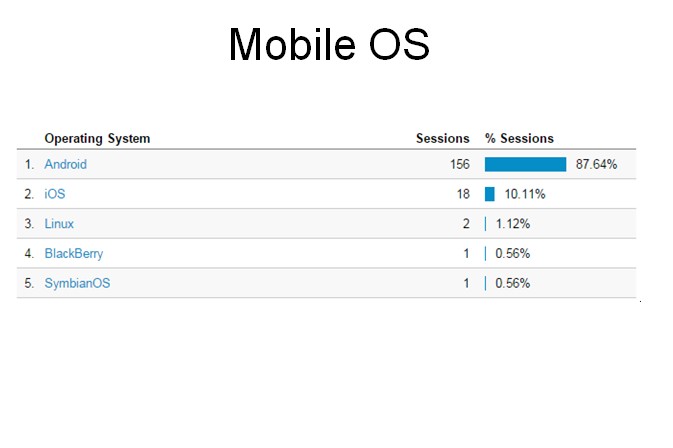Select the BlackBerry link
Viewport: 673px width, 448px height.
point(74,254)
